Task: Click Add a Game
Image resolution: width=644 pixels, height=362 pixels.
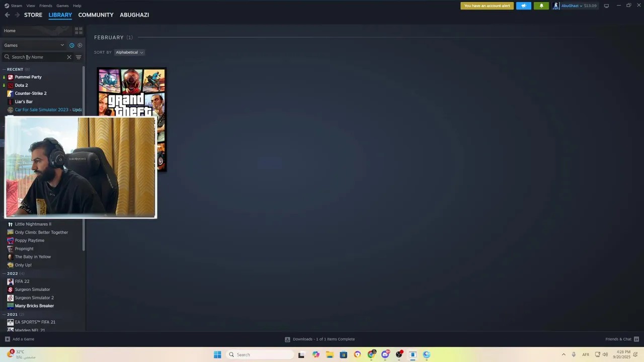Action: (x=23, y=339)
